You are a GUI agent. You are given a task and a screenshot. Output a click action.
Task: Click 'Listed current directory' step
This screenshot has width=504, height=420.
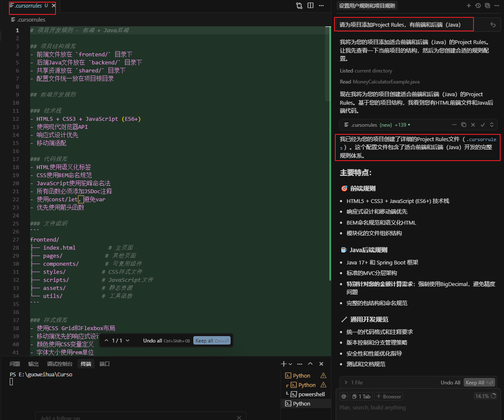366,71
